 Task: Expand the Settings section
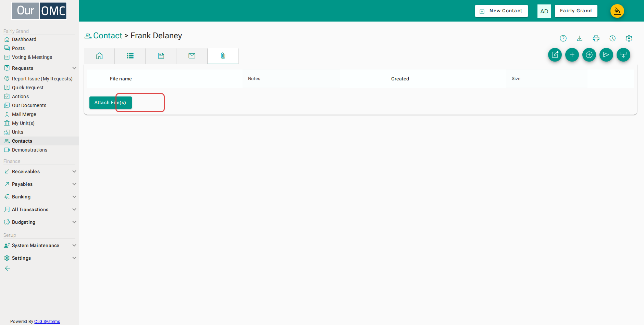coord(39,258)
